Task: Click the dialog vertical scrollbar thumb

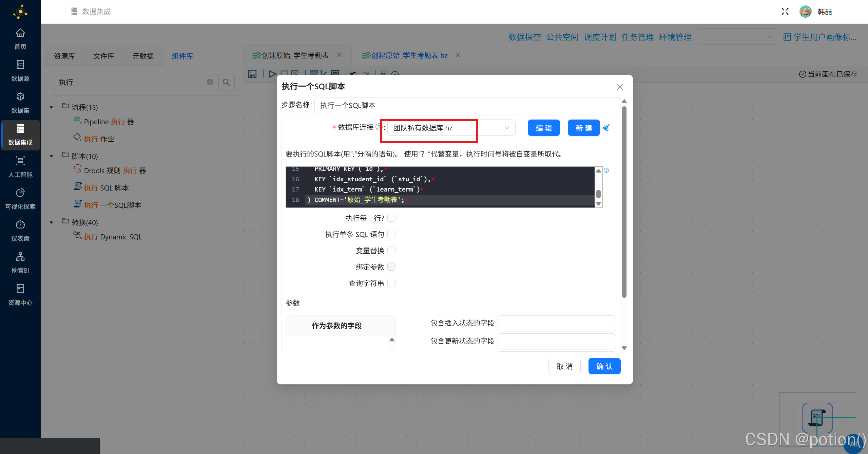Action: 624,202
